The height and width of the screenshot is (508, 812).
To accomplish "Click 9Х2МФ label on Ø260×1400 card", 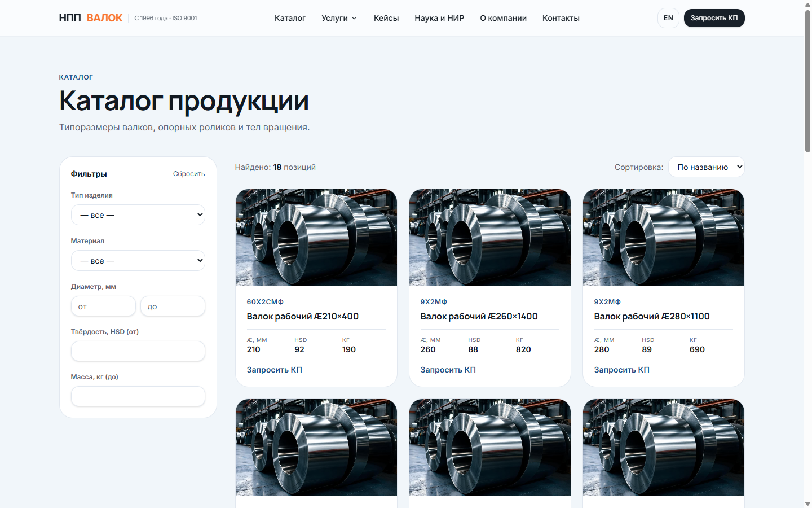I will [x=434, y=302].
